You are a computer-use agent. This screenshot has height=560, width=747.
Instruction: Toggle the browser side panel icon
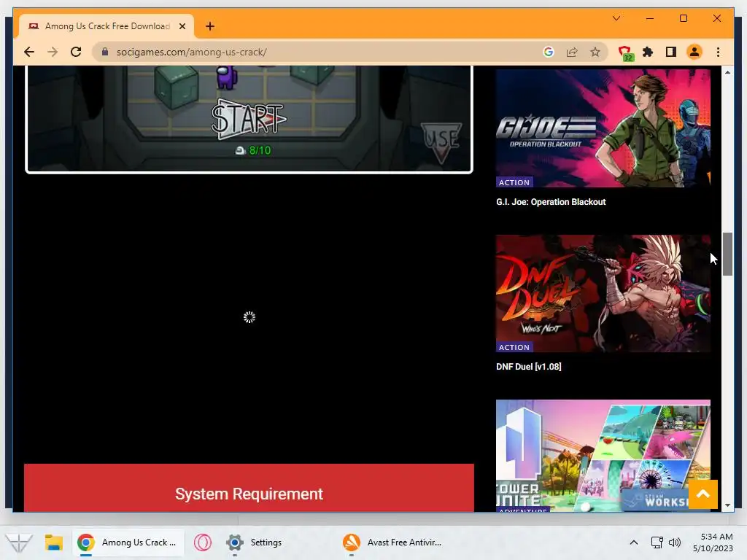(x=671, y=52)
